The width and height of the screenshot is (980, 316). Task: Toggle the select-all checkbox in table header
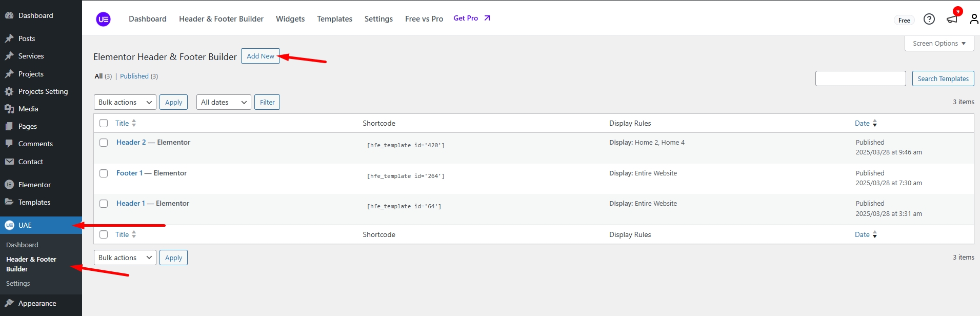coord(104,123)
